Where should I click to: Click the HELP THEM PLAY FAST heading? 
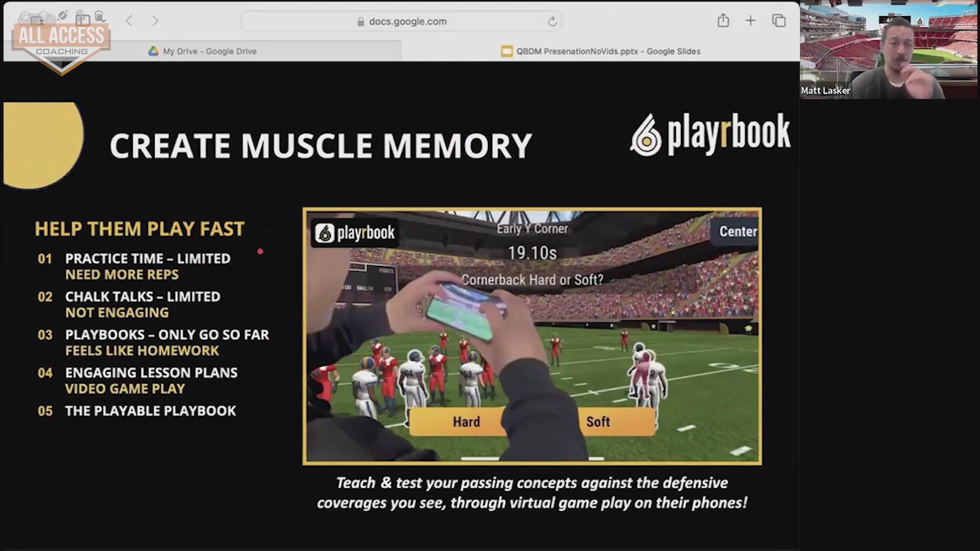140,229
